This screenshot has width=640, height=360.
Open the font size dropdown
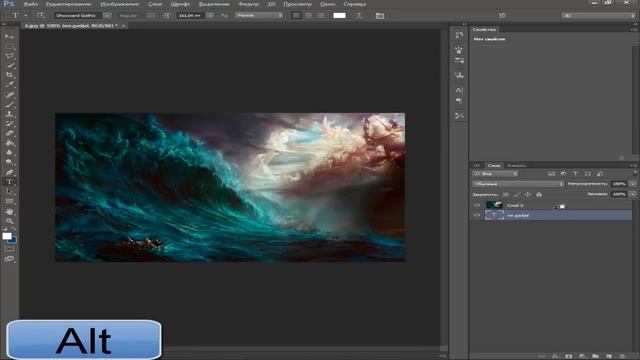[210, 16]
